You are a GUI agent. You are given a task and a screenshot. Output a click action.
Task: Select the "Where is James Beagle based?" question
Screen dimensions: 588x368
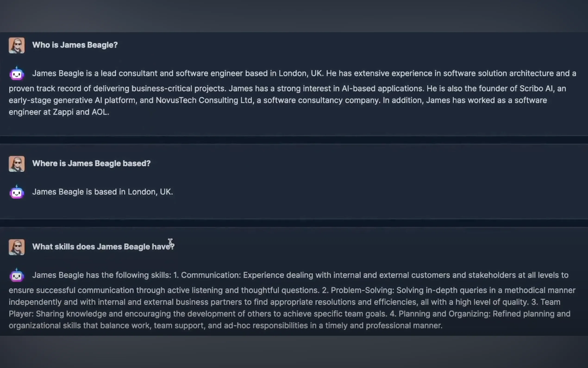(x=91, y=163)
